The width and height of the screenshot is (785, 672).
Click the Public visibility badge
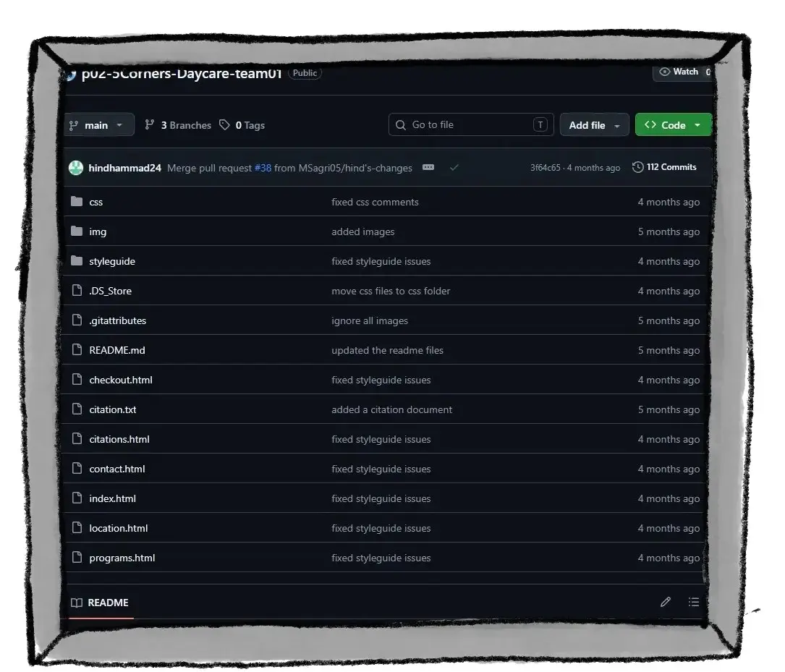[x=305, y=73]
